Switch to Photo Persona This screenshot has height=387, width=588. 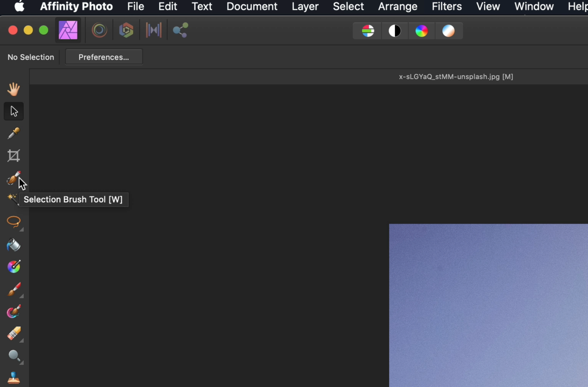click(x=68, y=30)
